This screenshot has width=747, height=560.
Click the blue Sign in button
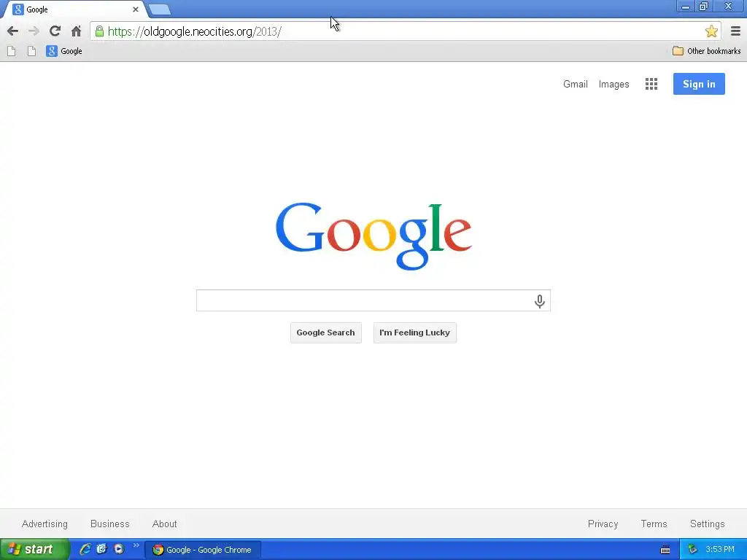(699, 84)
